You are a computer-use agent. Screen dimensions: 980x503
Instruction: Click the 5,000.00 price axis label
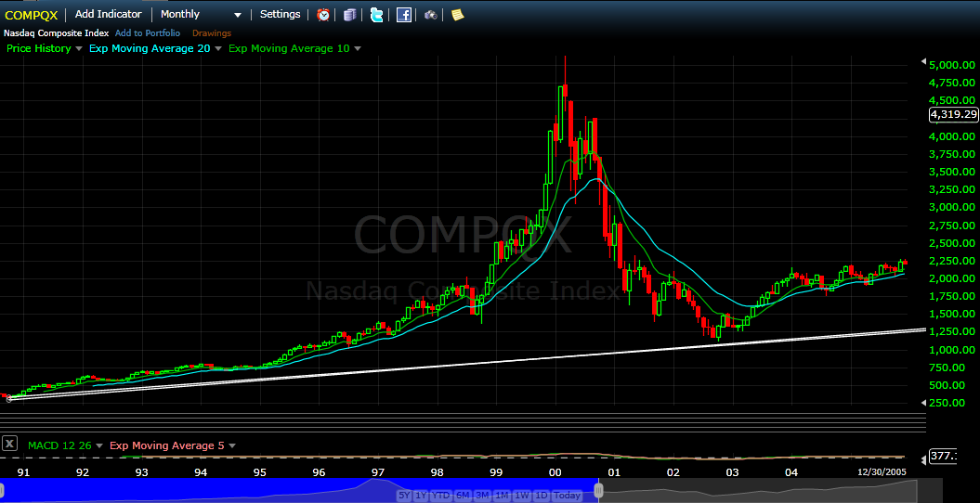952,65
